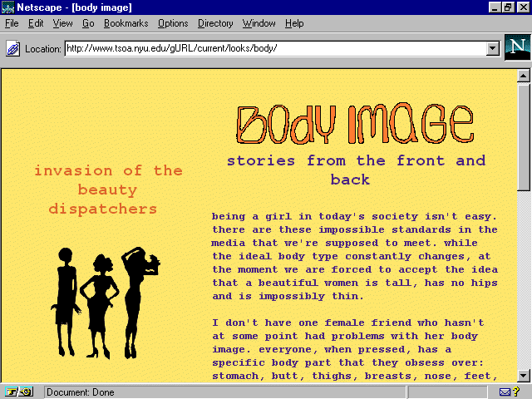Click the Netscape N logo icon

click(516, 48)
